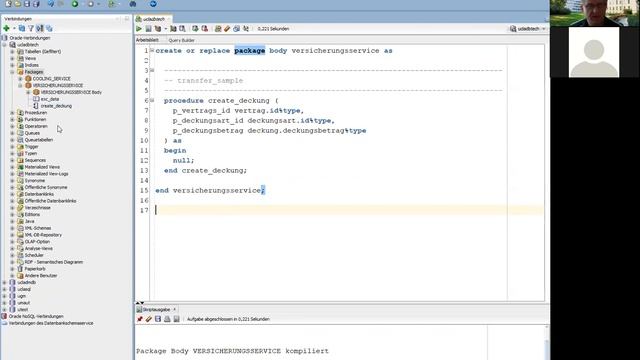Image resolution: width=640 pixels, height=360 pixels.
Task: Collapse code fold marker at line 1
Action: click(x=152, y=51)
